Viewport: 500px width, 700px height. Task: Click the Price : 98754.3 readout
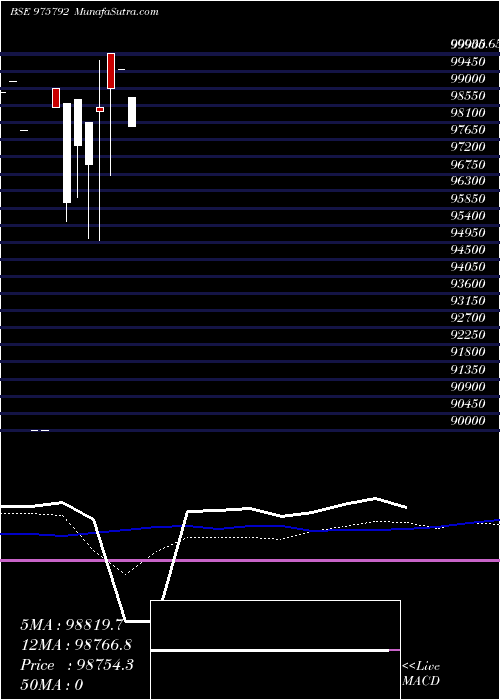tap(77, 665)
